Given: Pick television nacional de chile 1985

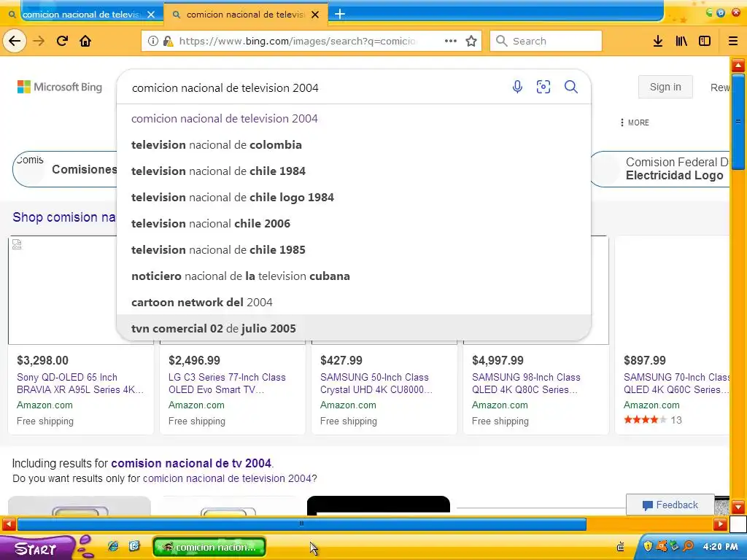Looking at the screenshot, I should (x=354, y=249).
